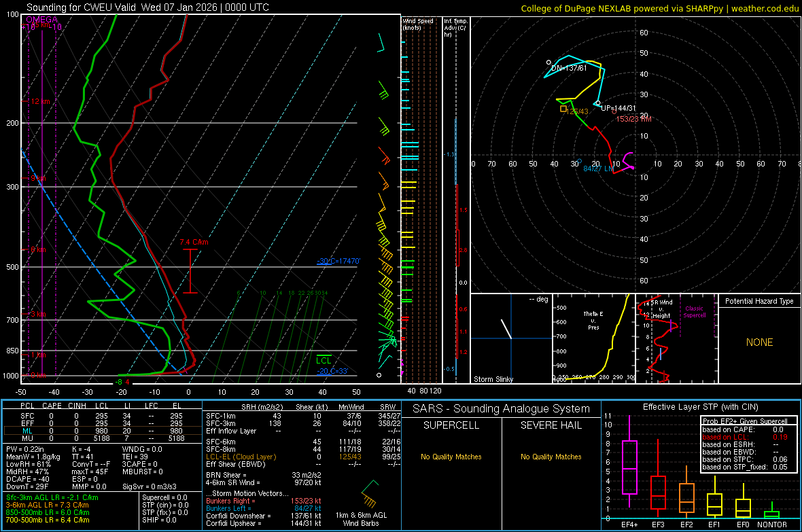
Task: Click the '-30 C=17470' height label
Action: click(x=338, y=261)
